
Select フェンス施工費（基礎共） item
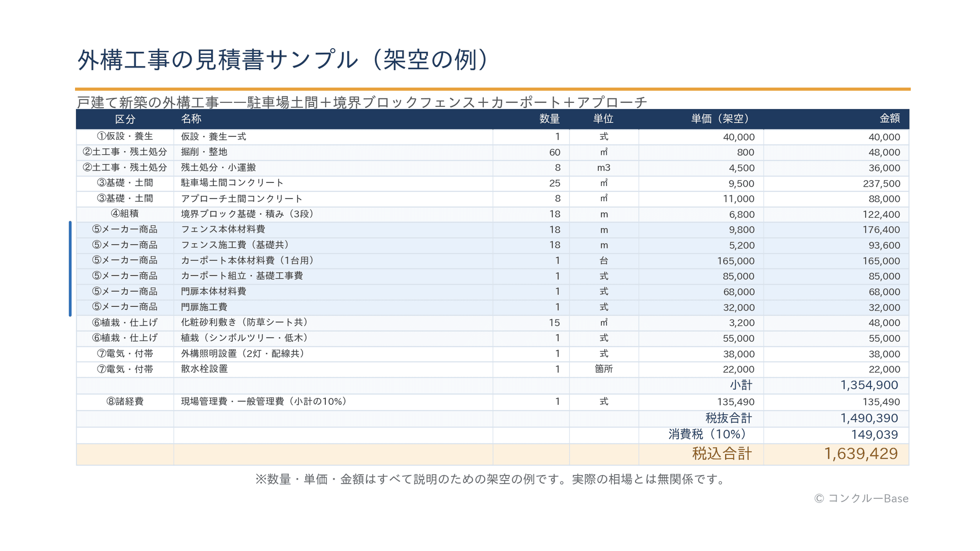[235, 245]
